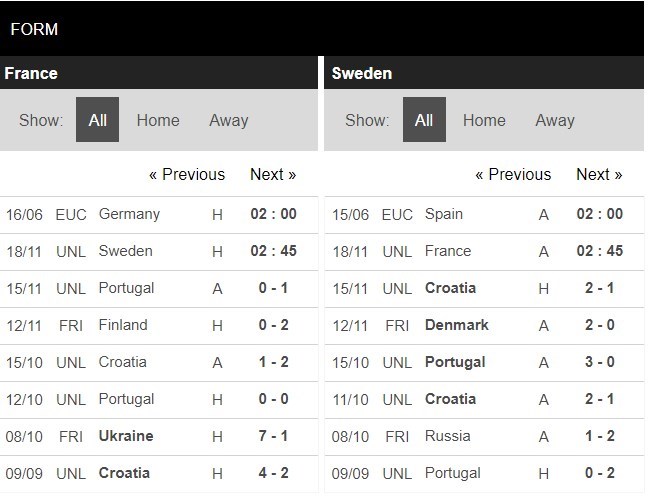This screenshot has width=649, height=501.
Task: Go to Previous France matches
Action: pos(187,174)
